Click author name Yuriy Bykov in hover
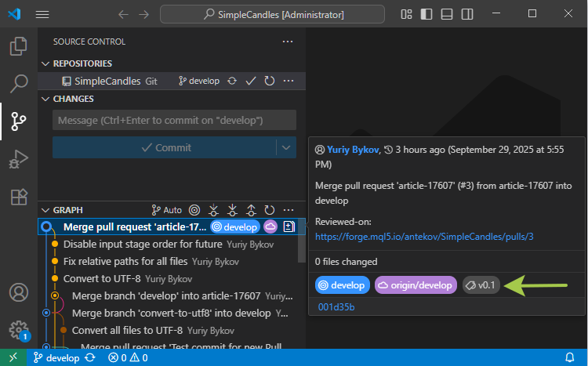588x366 pixels. pyautogui.click(x=353, y=150)
